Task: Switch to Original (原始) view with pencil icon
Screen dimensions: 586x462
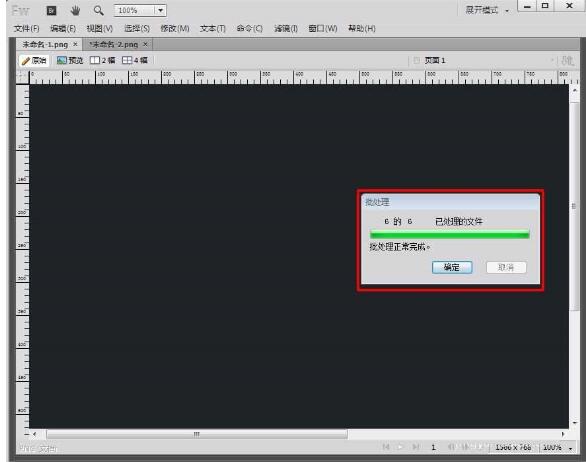Action: point(34,61)
